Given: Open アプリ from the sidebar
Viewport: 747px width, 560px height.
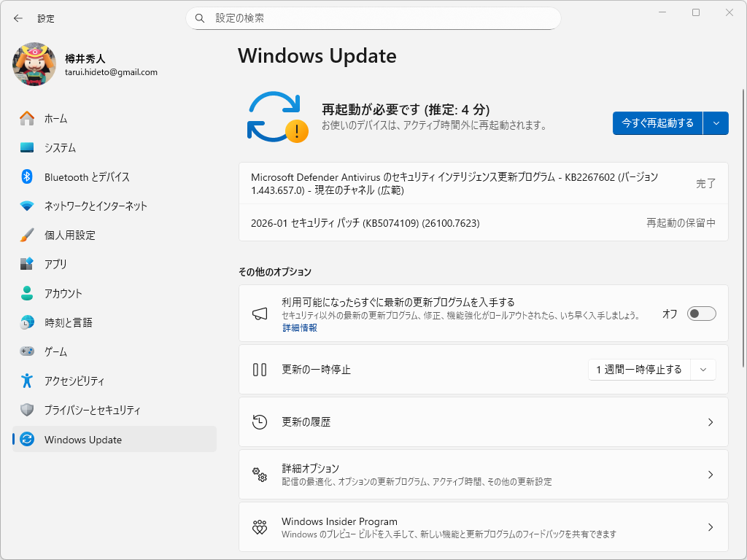Looking at the screenshot, I should 26,264.
